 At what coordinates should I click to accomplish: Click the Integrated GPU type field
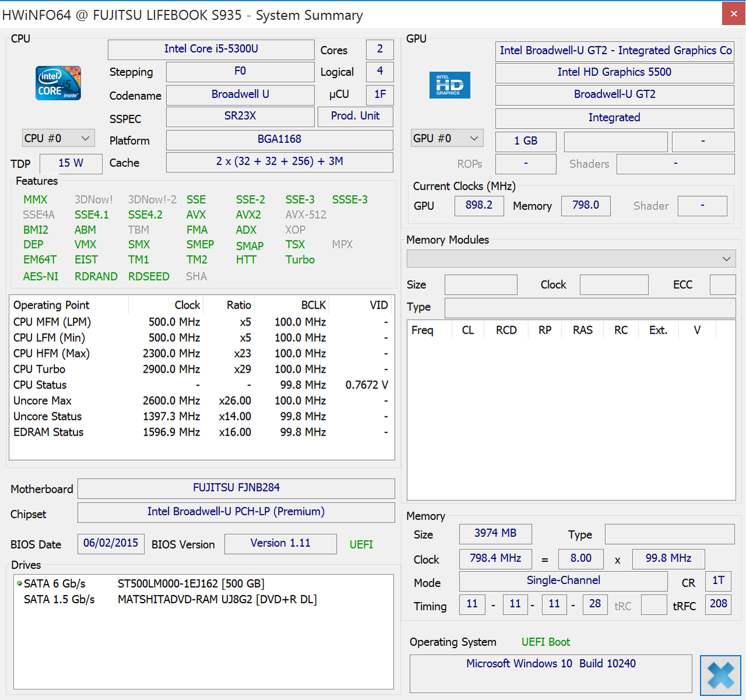pos(615,118)
